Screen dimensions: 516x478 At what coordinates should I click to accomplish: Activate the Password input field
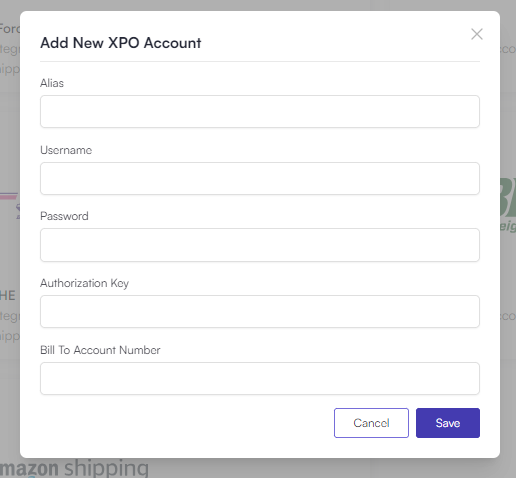[260, 245]
